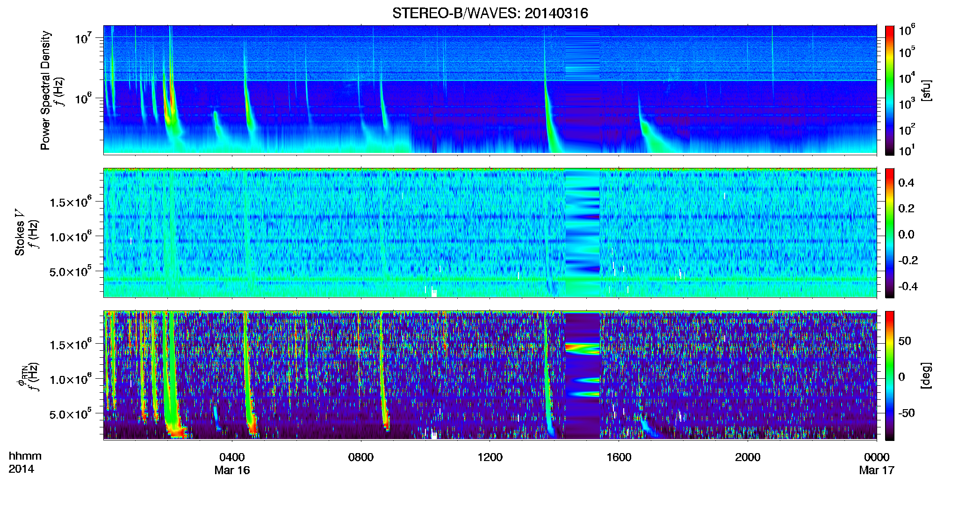Click the "1600" time tick label

[619, 457]
